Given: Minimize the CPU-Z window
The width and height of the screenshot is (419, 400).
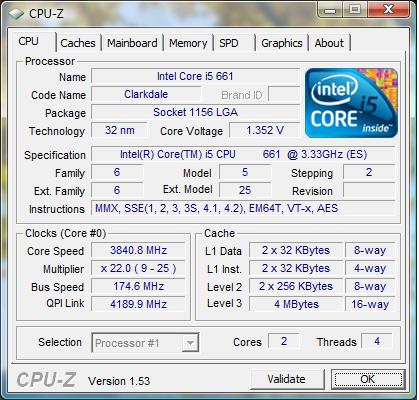Looking at the screenshot, I should click(330, 9).
